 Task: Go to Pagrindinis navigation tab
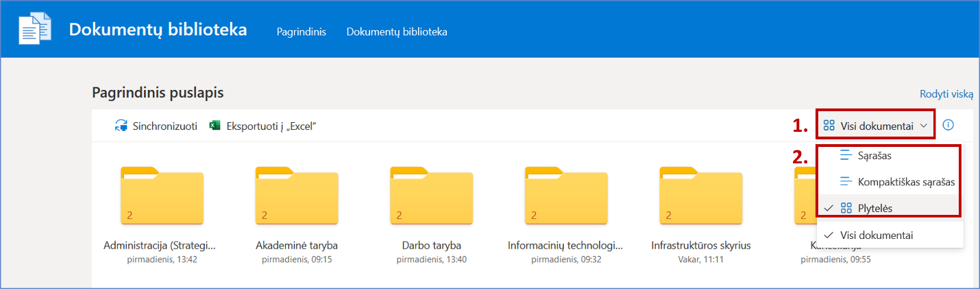coord(301,32)
